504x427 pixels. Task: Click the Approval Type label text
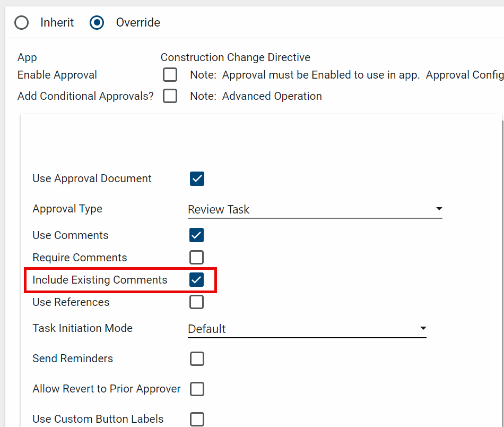point(67,209)
